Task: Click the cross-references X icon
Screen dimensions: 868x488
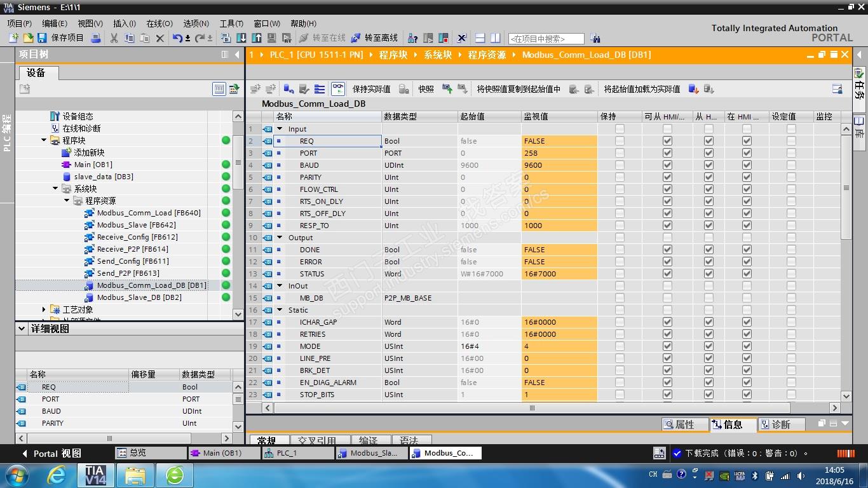Action: click(462, 38)
